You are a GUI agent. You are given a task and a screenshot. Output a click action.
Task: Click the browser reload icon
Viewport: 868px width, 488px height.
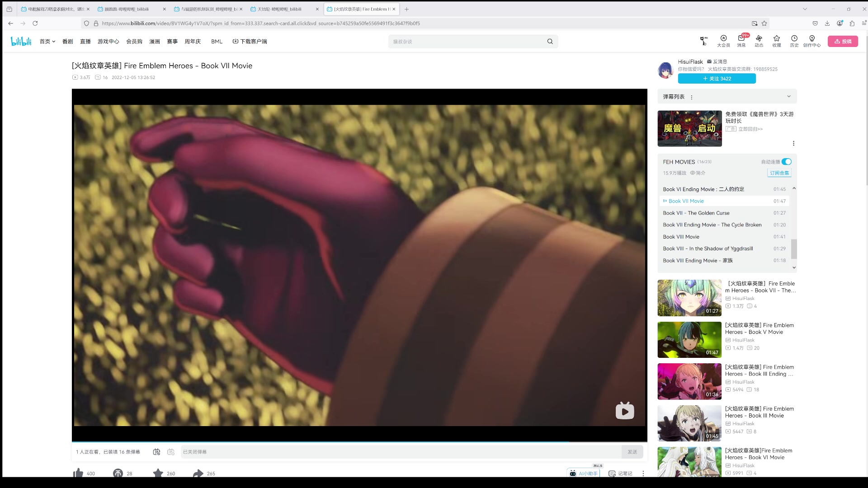click(x=35, y=23)
